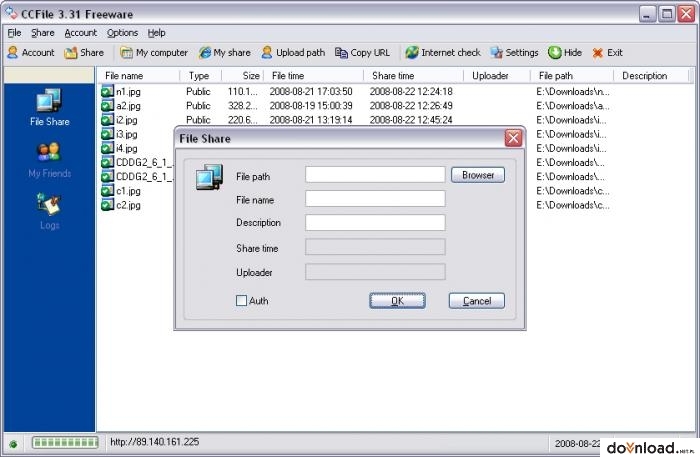Click the i4.jpg file icon

tap(107, 148)
